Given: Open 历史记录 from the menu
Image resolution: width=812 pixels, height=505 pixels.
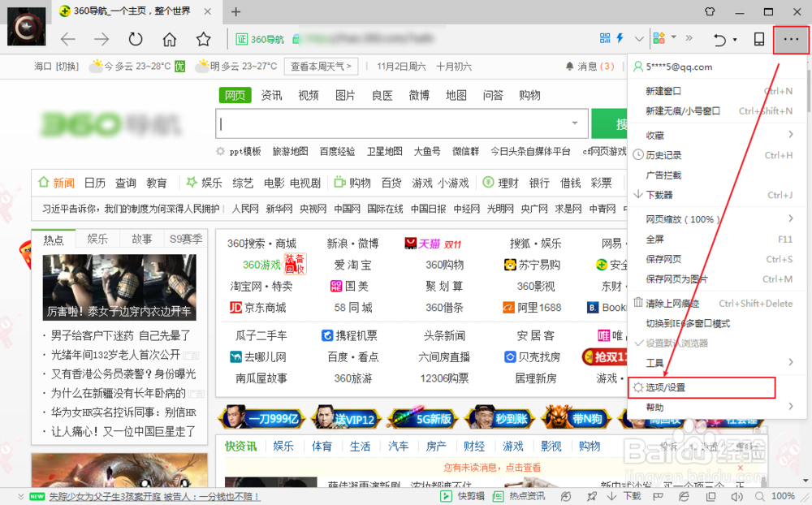Looking at the screenshot, I should [717, 155].
